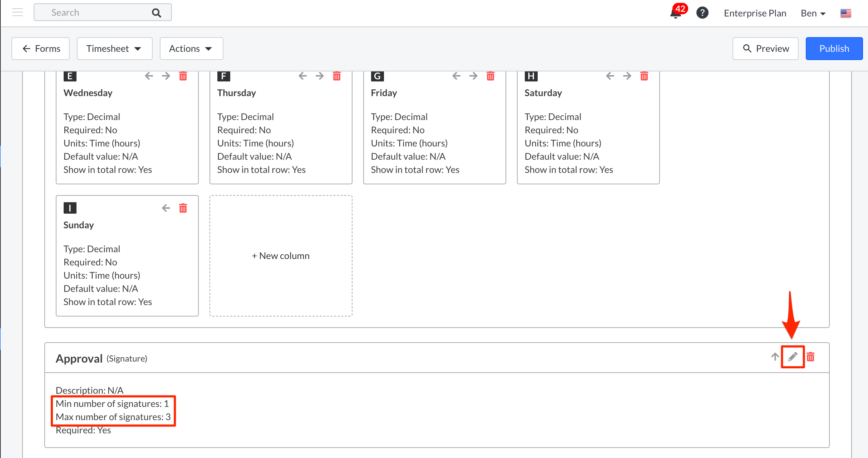868x458 pixels.
Task: Click the help question mark icon
Action: pos(702,13)
